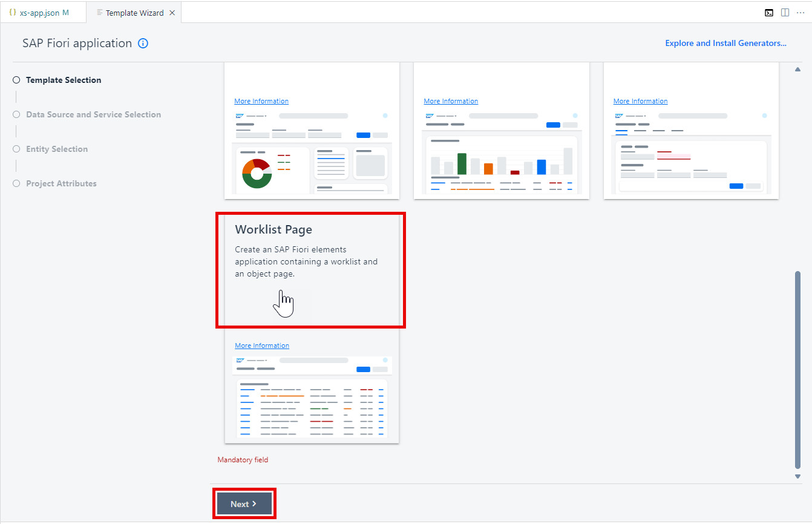Select the Worklist Page template card title

[273, 230]
